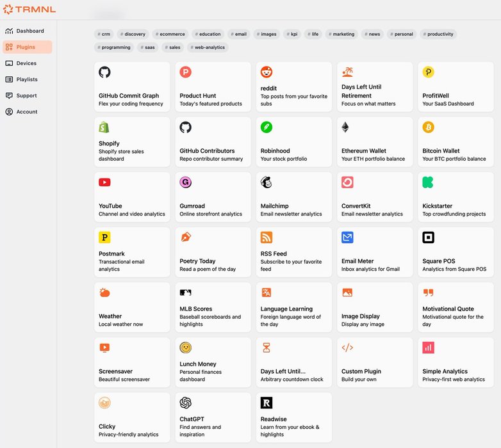Screen dimensions: 501x448
Task: Select the personal tag filter
Action: coord(402,34)
